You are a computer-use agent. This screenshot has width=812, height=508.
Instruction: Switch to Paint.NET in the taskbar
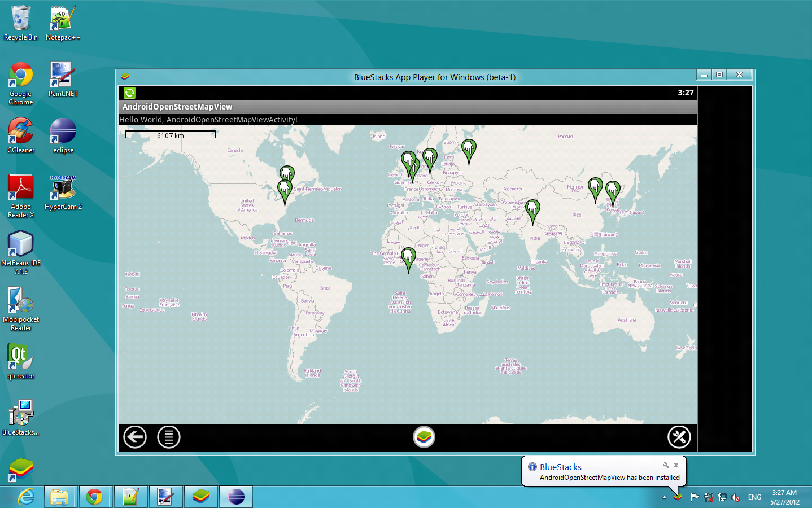[165, 497]
